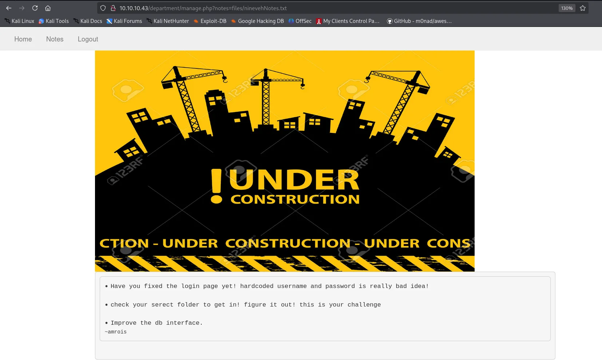Click the browser forward arrow
Screen dimensions: 602x364
click(22, 8)
